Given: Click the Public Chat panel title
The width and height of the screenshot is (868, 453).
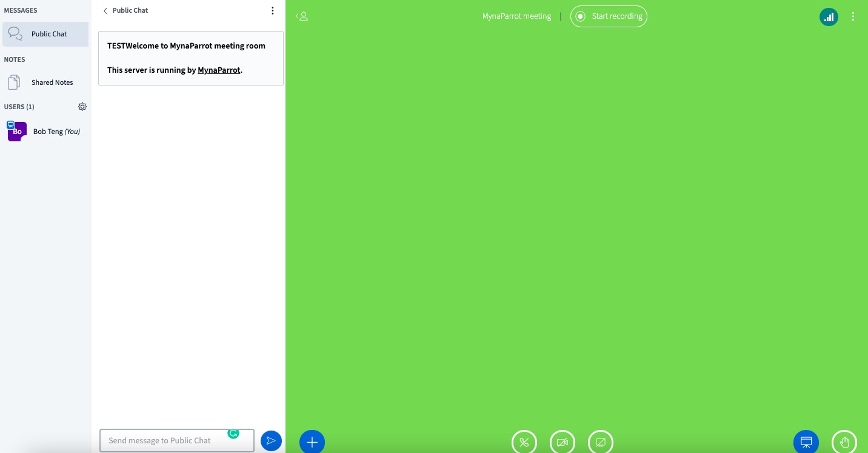Looking at the screenshot, I should point(130,10).
